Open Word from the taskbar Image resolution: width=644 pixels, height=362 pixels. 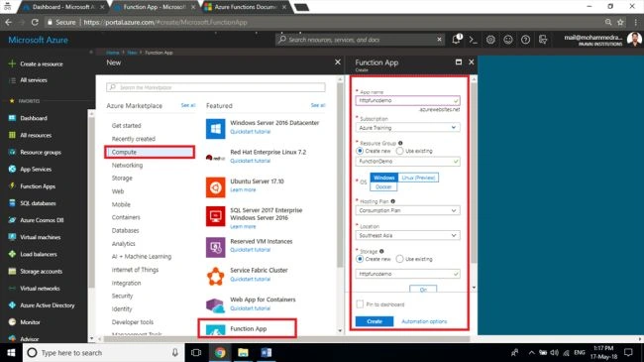click(x=267, y=353)
